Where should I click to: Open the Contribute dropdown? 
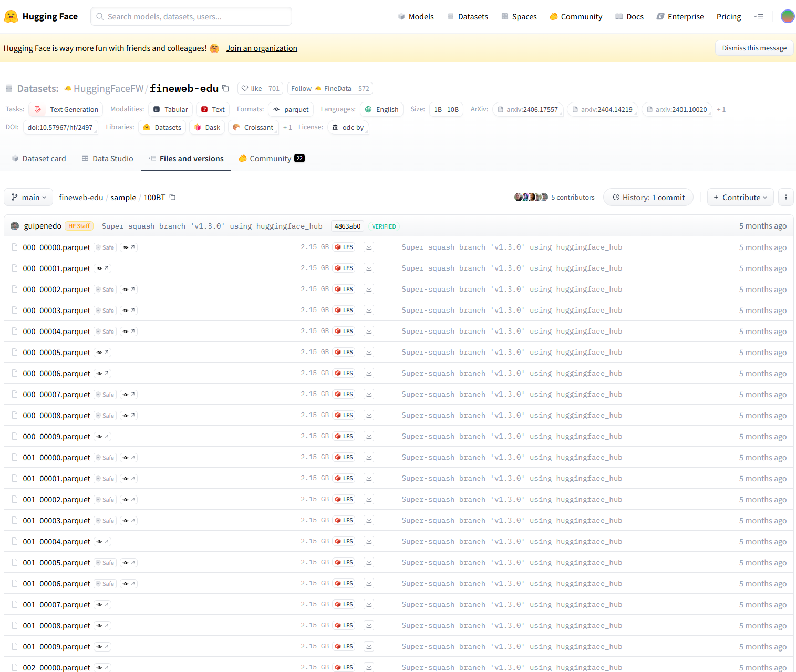(x=740, y=197)
